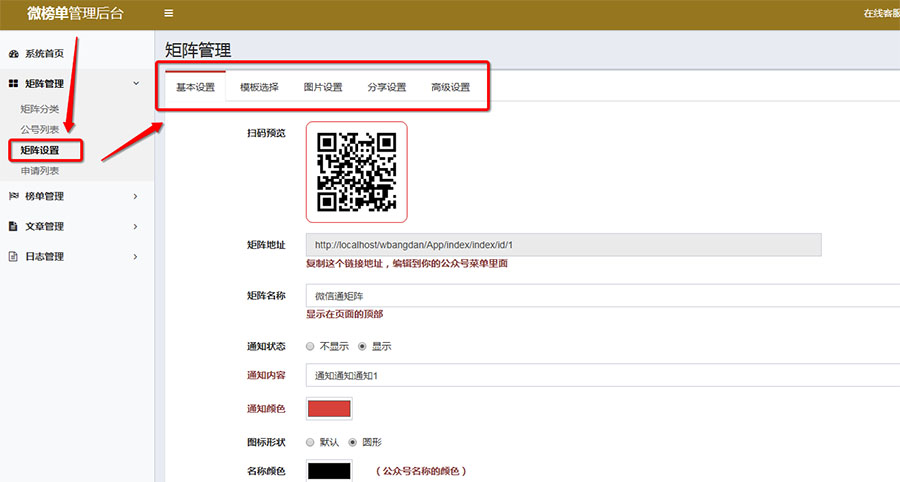Click the 矩阵管理 page heading
This screenshot has height=482, width=900.
[x=198, y=50]
